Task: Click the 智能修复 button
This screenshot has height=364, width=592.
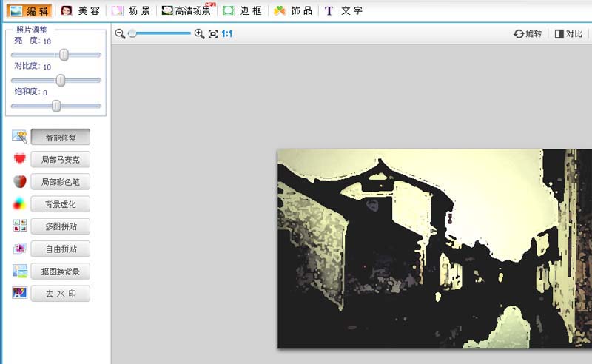Action: pos(61,137)
